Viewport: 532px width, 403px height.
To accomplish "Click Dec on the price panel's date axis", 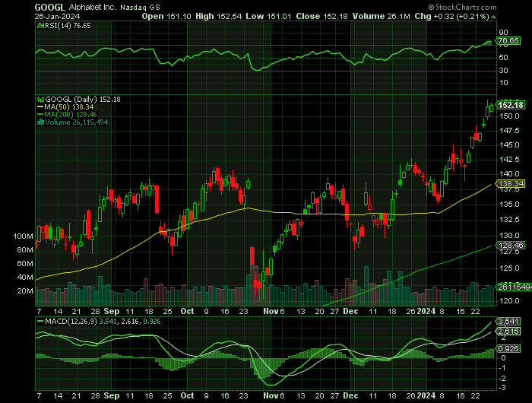I will tap(350, 311).
